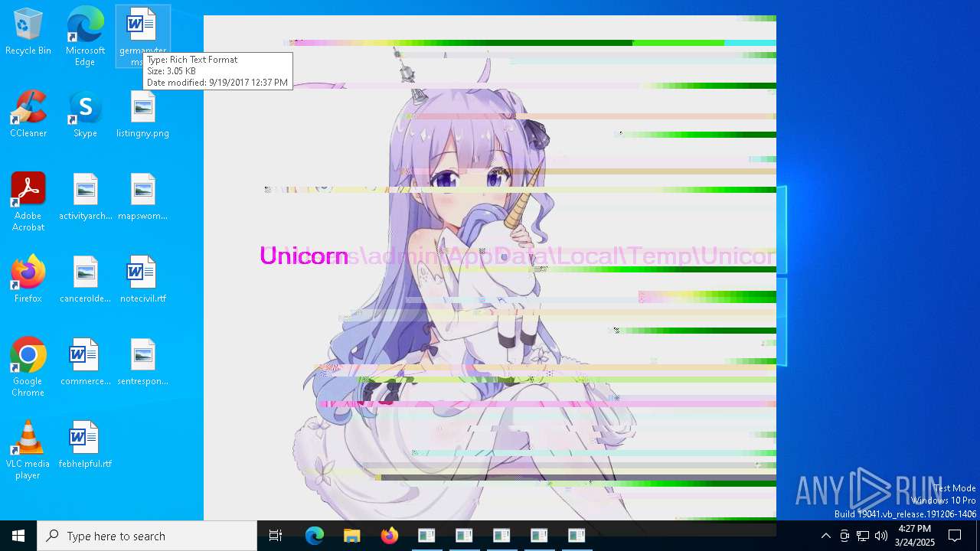Select the commerce Word document icon
The height and width of the screenshot is (551, 980).
pyautogui.click(x=85, y=363)
